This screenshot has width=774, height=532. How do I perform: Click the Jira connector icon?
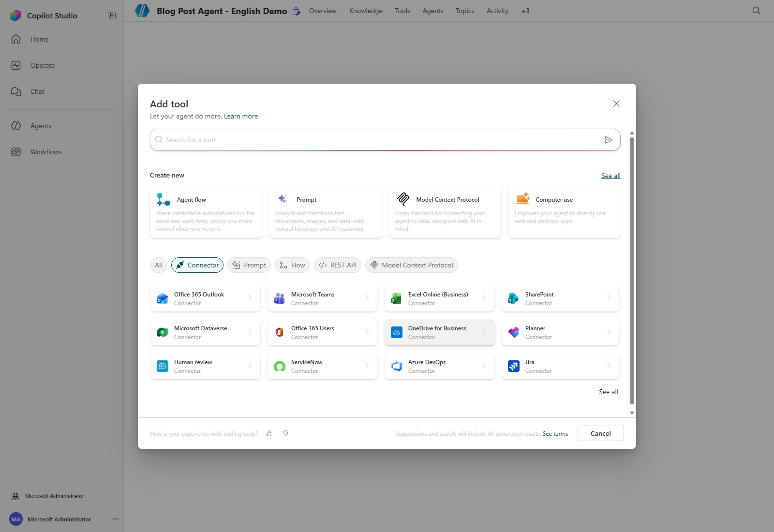point(514,366)
